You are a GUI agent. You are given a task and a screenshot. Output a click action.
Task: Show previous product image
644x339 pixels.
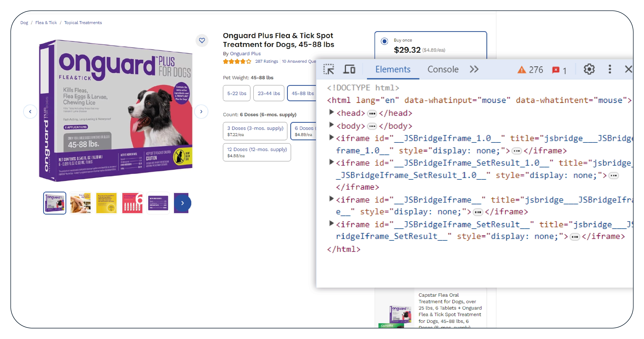pos(30,112)
